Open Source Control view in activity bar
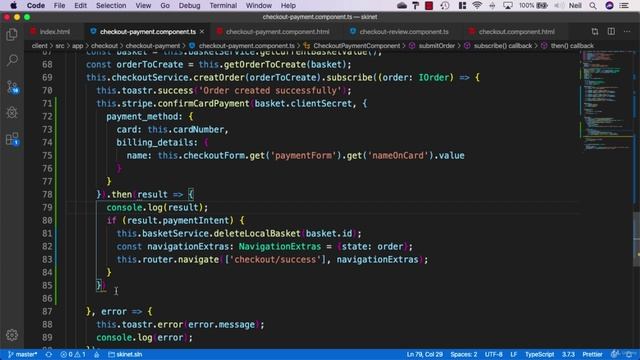 pyautogui.click(x=12, y=87)
